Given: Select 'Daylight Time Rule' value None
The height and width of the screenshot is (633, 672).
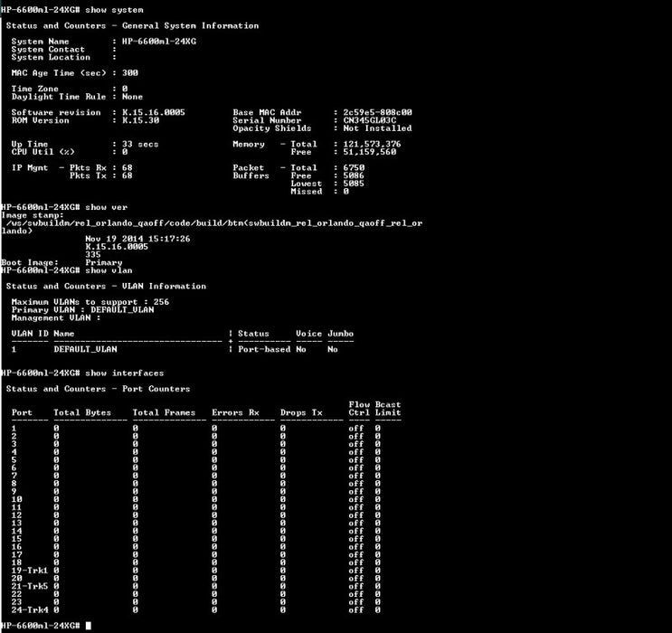Looking at the screenshot, I should pyautogui.click(x=132, y=97).
